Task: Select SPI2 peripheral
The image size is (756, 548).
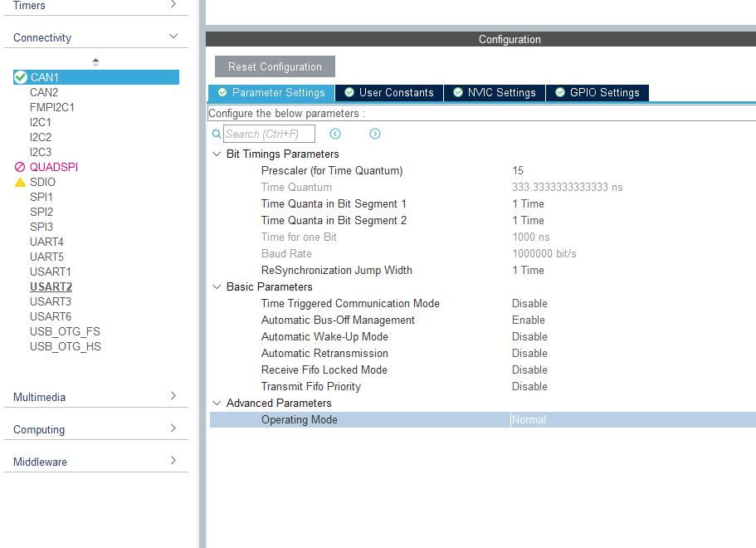Action: click(41, 212)
